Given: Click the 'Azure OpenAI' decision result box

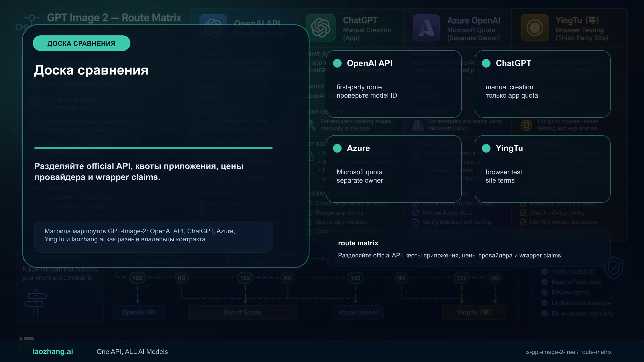Looking at the screenshot, I should 358,312.
